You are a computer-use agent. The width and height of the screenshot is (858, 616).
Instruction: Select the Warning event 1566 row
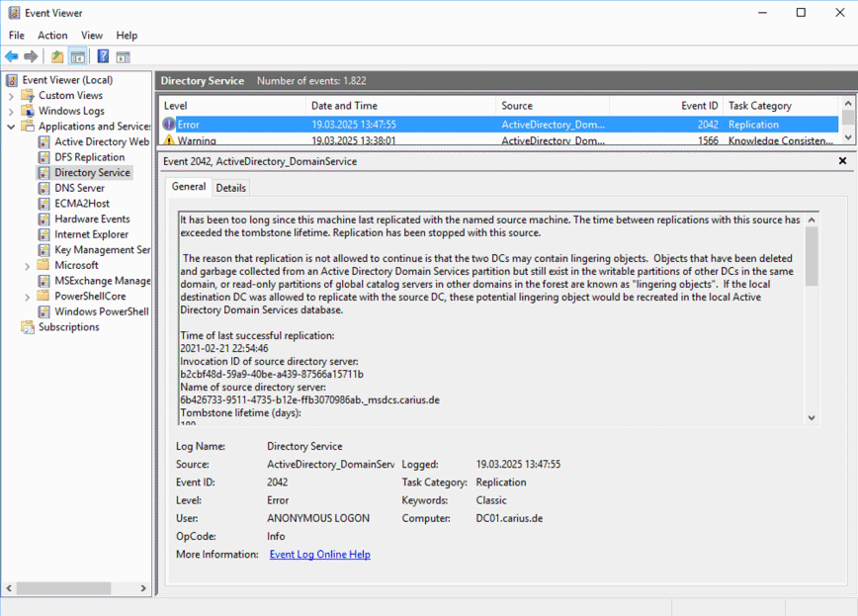click(499, 140)
